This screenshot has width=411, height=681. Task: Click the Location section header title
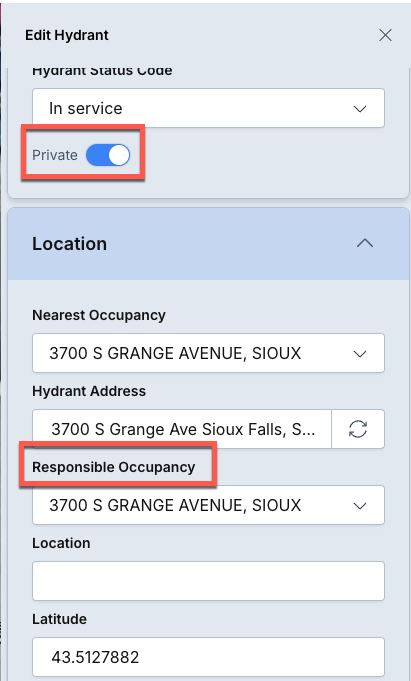(x=70, y=244)
